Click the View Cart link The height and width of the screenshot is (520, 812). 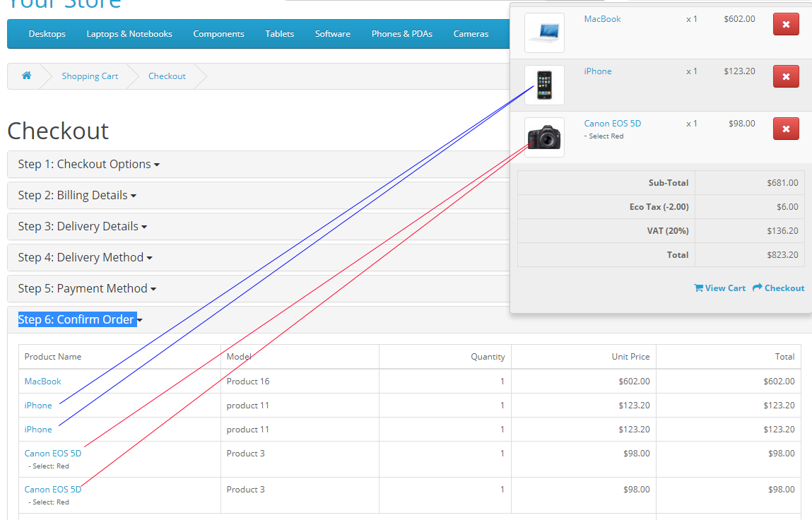[720, 288]
